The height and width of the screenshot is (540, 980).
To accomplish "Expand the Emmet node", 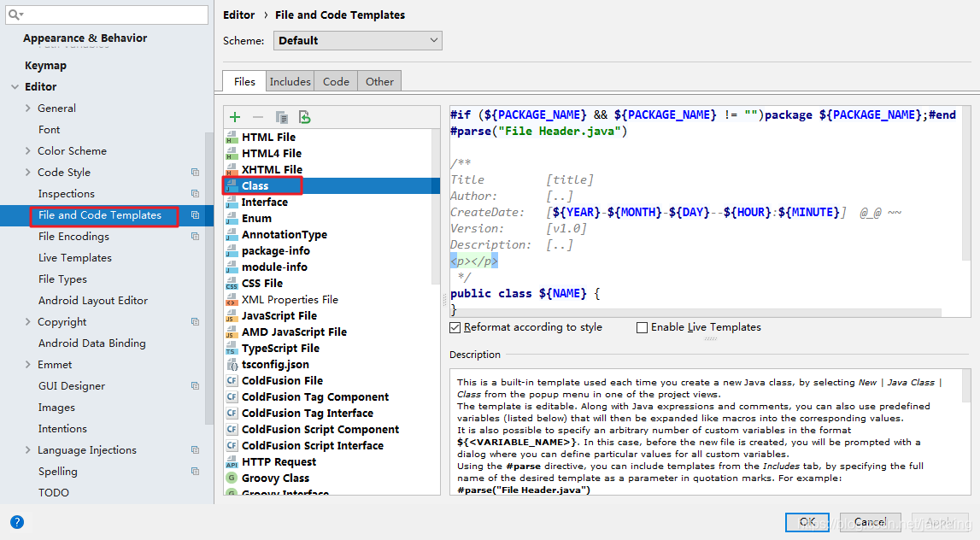I will [x=27, y=364].
